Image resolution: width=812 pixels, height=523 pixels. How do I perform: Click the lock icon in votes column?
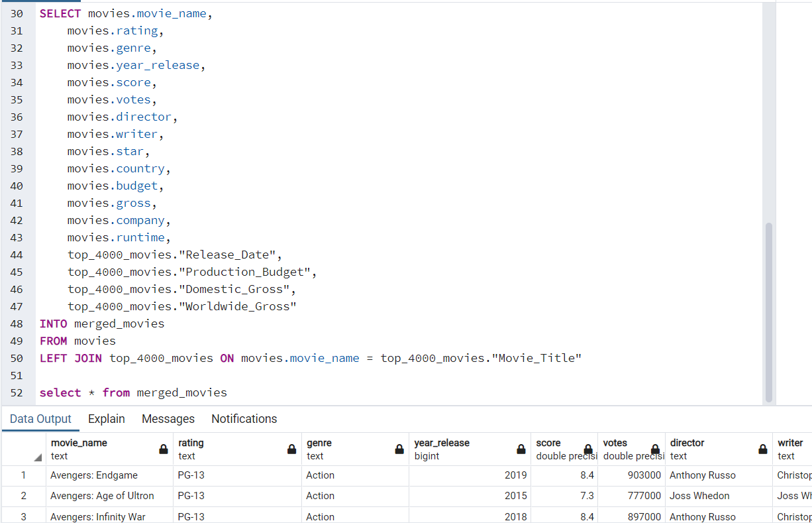(655, 449)
